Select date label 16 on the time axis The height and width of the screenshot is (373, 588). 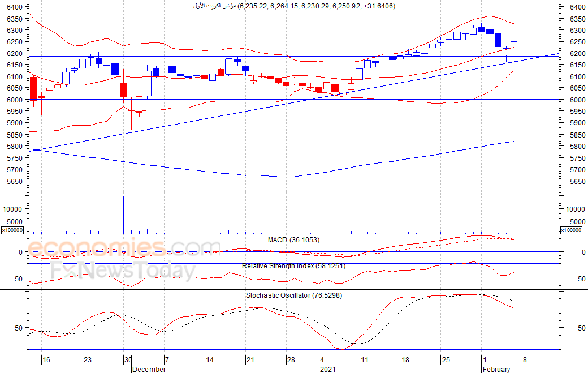tap(46, 360)
